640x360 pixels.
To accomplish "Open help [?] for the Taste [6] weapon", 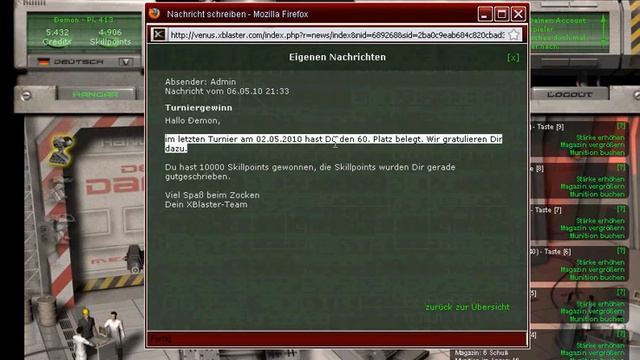I will tap(621, 251).
